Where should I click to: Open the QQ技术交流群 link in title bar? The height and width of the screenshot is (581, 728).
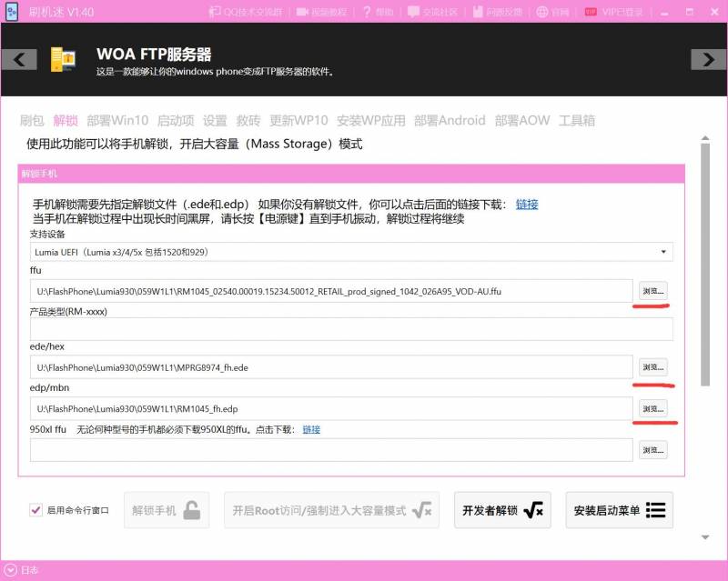click(246, 12)
